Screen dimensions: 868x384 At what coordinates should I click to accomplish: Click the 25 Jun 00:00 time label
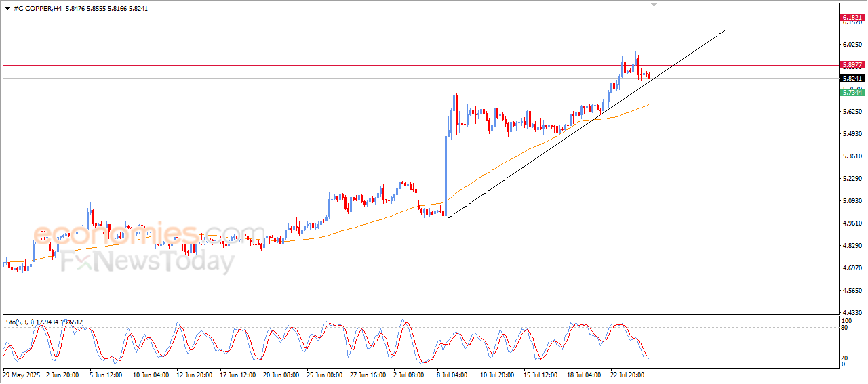tap(324, 374)
